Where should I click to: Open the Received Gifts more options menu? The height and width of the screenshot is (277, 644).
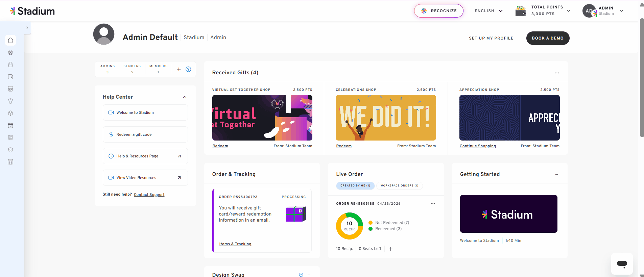557,73
